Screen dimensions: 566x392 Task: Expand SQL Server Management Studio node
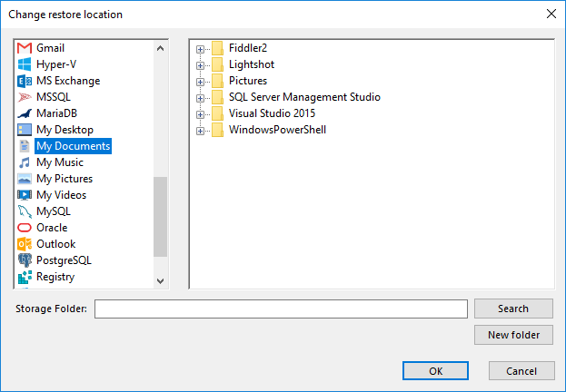click(x=201, y=98)
